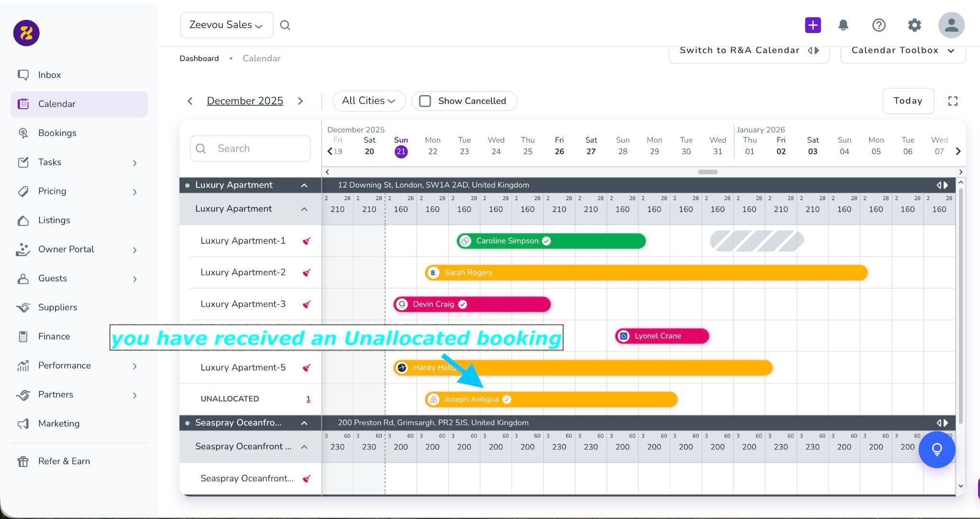The width and height of the screenshot is (980, 519).
Task: Click the search magnifier beside Zeevou Sales
Action: point(285,25)
